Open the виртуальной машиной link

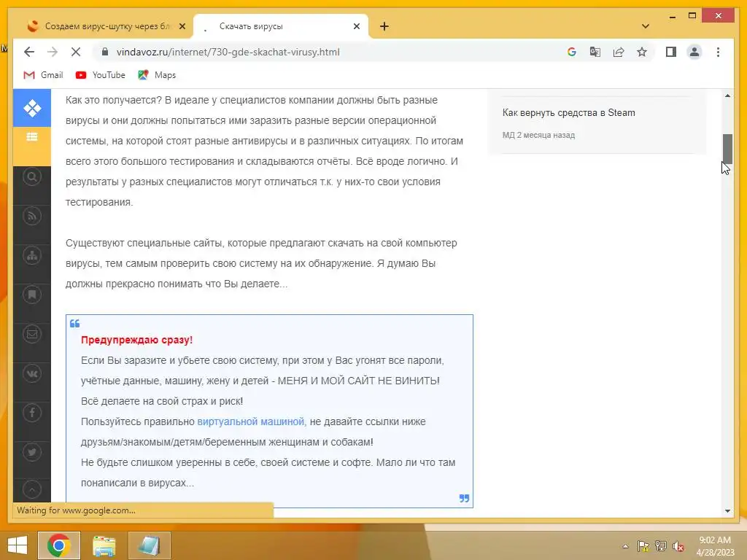click(251, 421)
